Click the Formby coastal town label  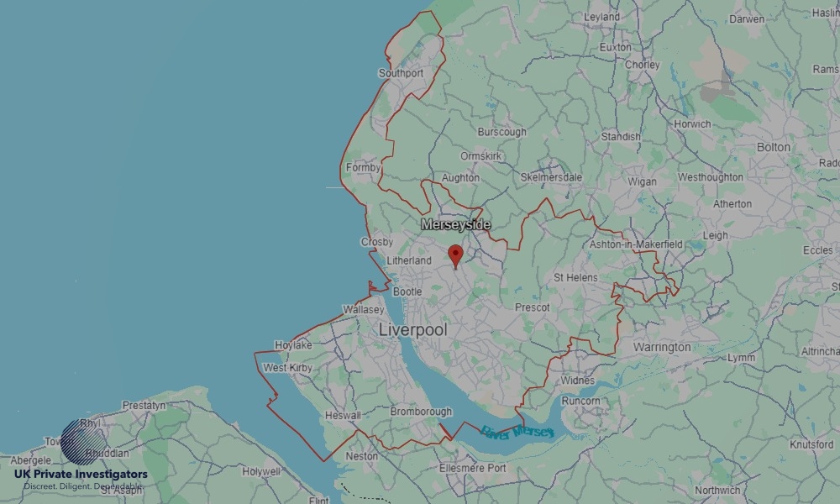[363, 168]
